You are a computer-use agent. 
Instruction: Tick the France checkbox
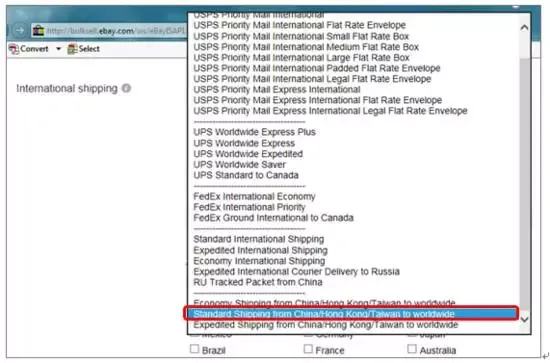tap(308, 349)
